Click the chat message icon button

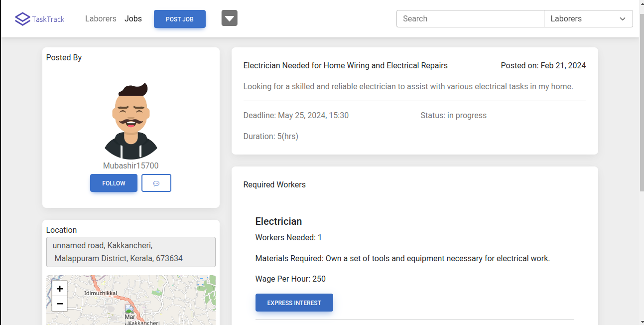156,183
